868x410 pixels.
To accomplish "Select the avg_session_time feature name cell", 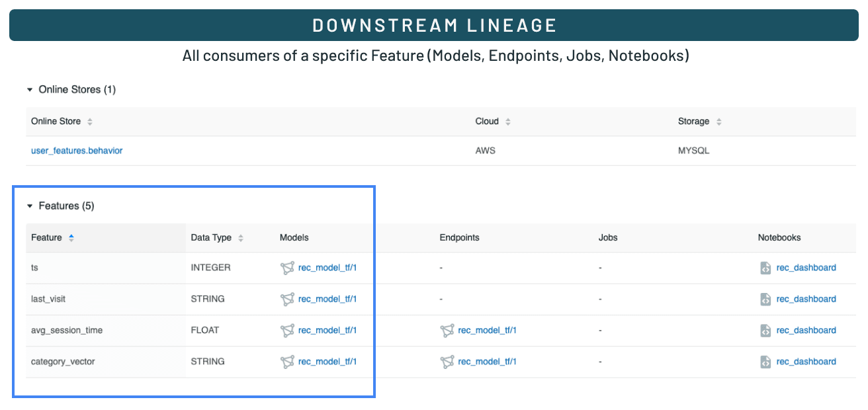I will click(67, 331).
